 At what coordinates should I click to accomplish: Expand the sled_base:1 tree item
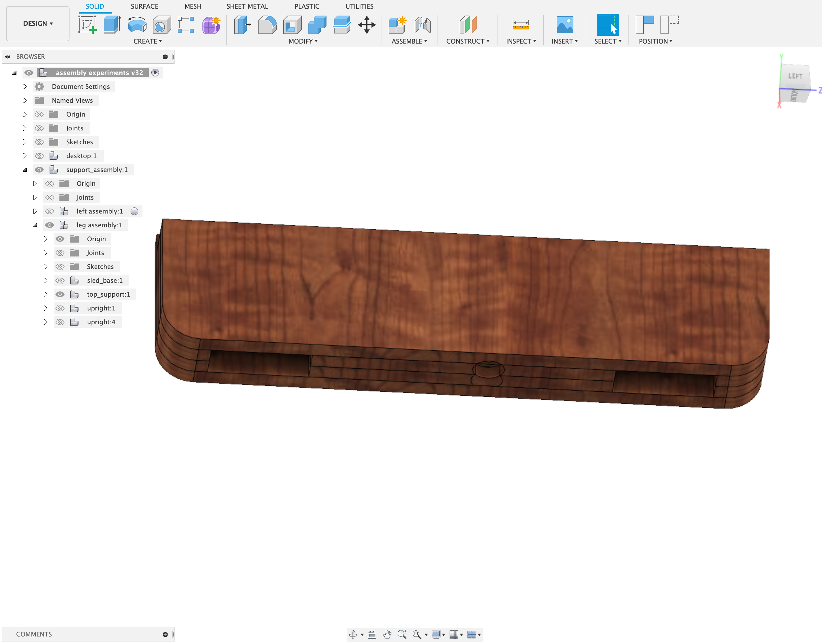click(x=46, y=280)
